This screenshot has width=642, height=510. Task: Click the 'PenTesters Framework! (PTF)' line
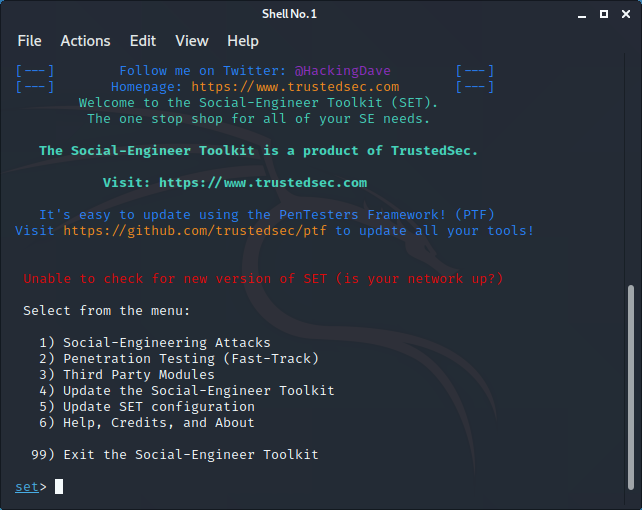click(x=267, y=214)
